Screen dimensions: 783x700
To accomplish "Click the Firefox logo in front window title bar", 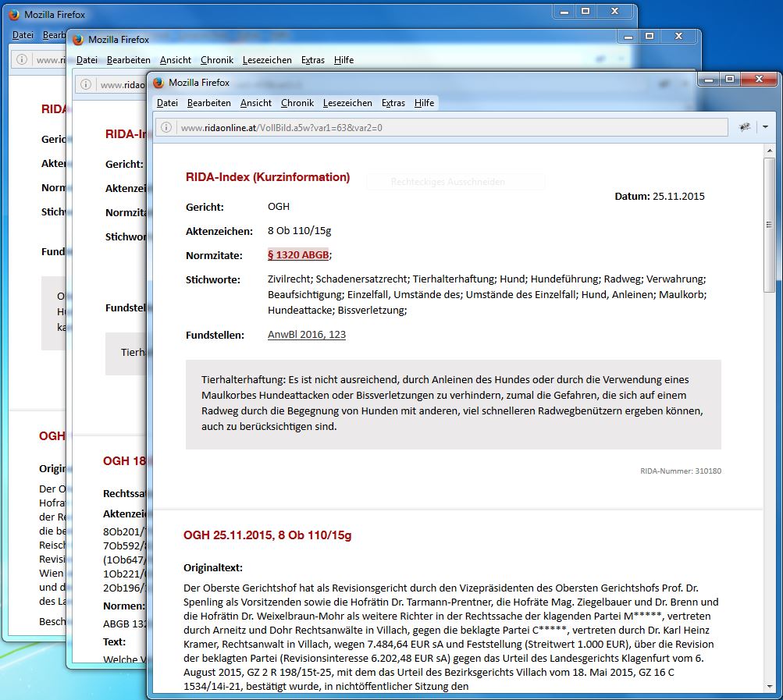I will (x=158, y=83).
